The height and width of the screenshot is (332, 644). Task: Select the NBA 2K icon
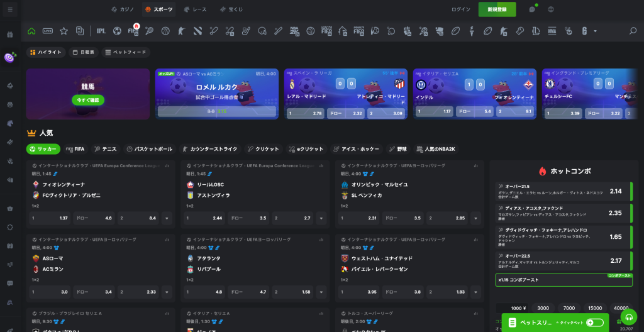pyautogui.click(x=294, y=31)
